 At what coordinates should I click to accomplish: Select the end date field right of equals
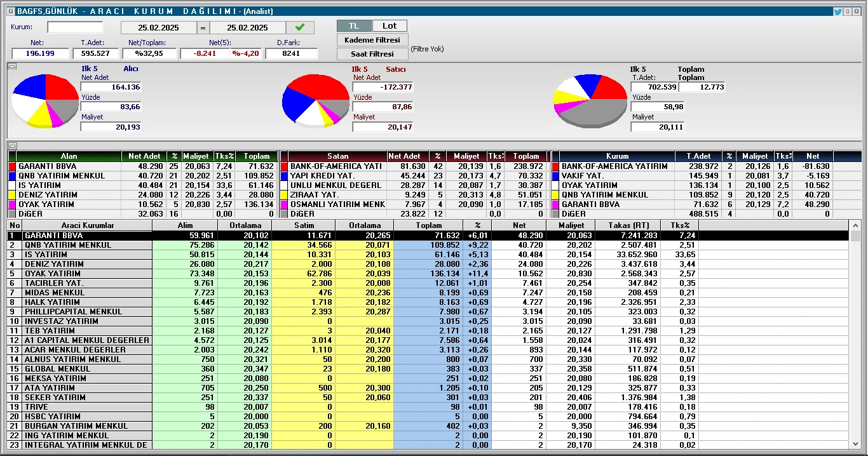tap(248, 27)
